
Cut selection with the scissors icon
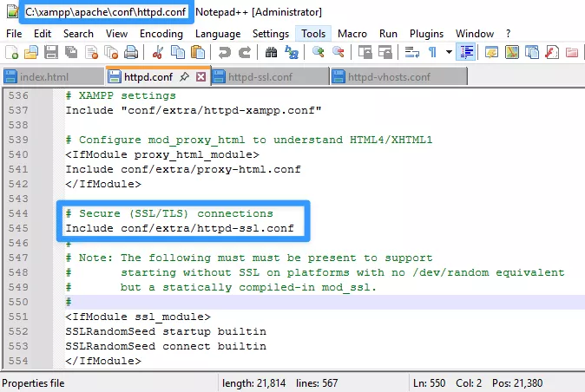pyautogui.click(x=158, y=52)
